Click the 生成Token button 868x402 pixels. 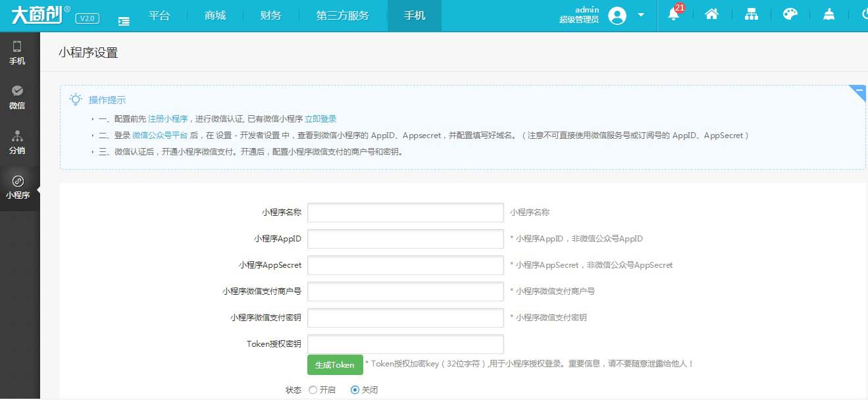(335, 364)
